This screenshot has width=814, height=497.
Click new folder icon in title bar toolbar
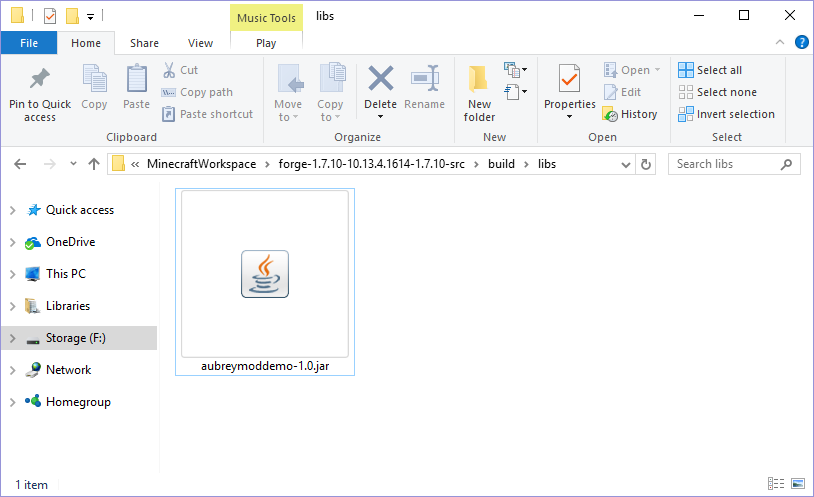click(x=72, y=16)
